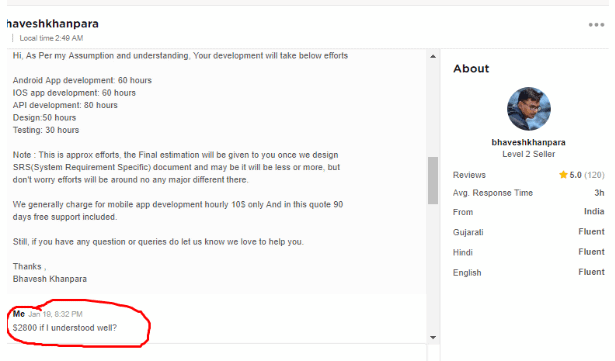The height and width of the screenshot is (361, 615).
Task: Click the 'Testing: 30 hours' line
Action: tap(46, 130)
